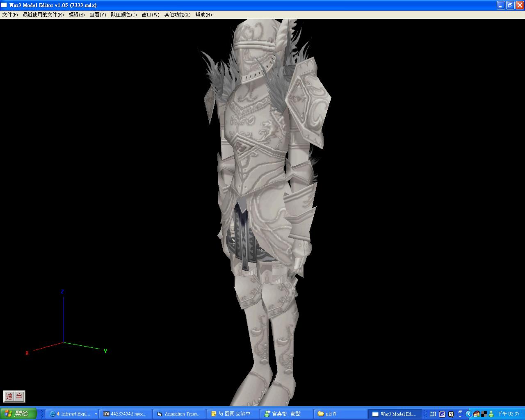Screen dimensions: 525x420
Task: Close the War3 Model Editor window
Action: 519,5
